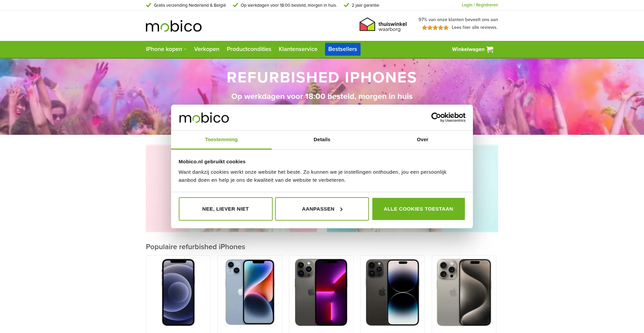
Task: Click the arrow chevron on the Aanpassen button
Action: [x=341, y=209]
